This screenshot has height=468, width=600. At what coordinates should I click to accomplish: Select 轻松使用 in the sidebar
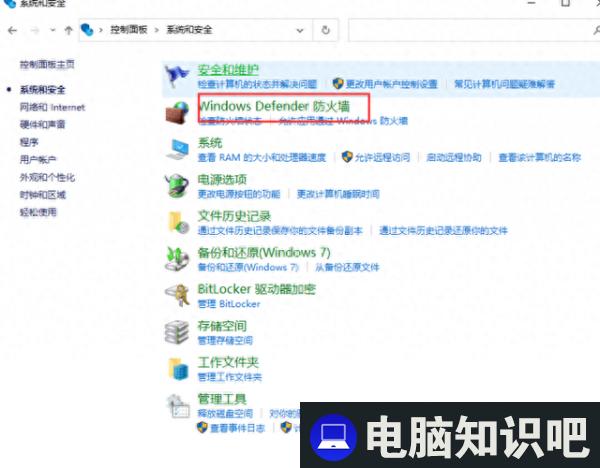pyautogui.click(x=38, y=212)
